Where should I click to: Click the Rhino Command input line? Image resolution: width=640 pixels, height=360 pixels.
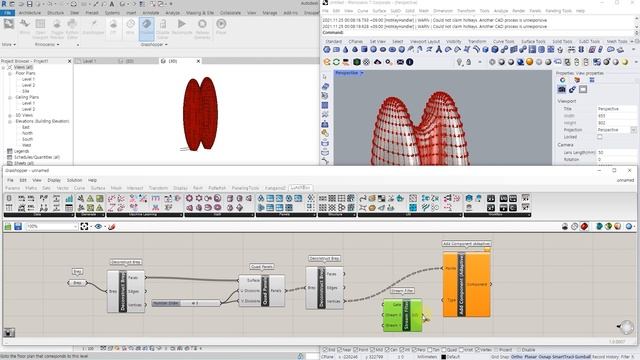[478, 33]
